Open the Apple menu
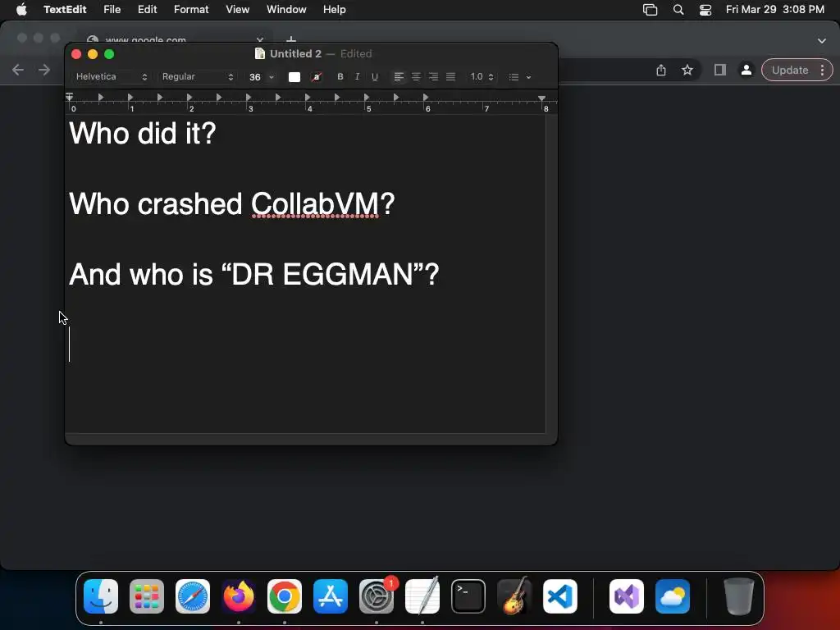The width and height of the screenshot is (840, 630). pos(21,9)
